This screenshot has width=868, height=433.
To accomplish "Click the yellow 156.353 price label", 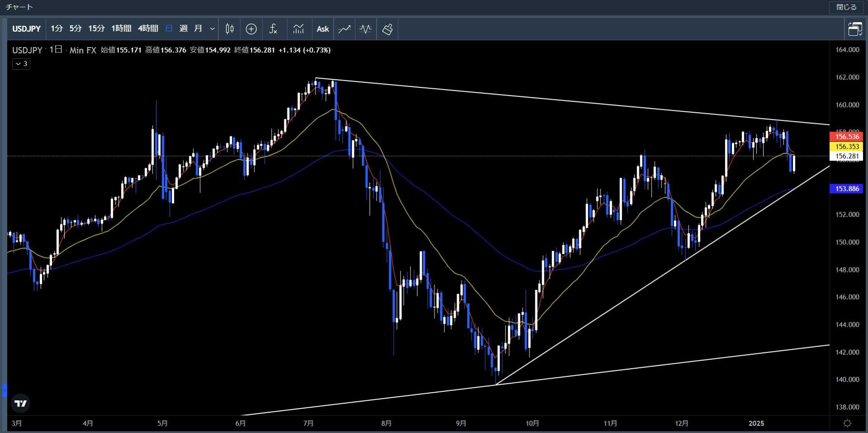I will pyautogui.click(x=847, y=146).
